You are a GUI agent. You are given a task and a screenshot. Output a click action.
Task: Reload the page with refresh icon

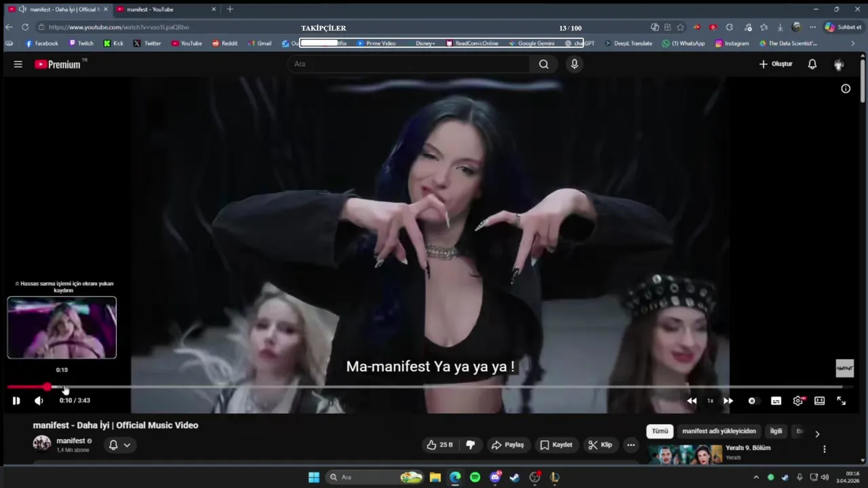click(25, 27)
